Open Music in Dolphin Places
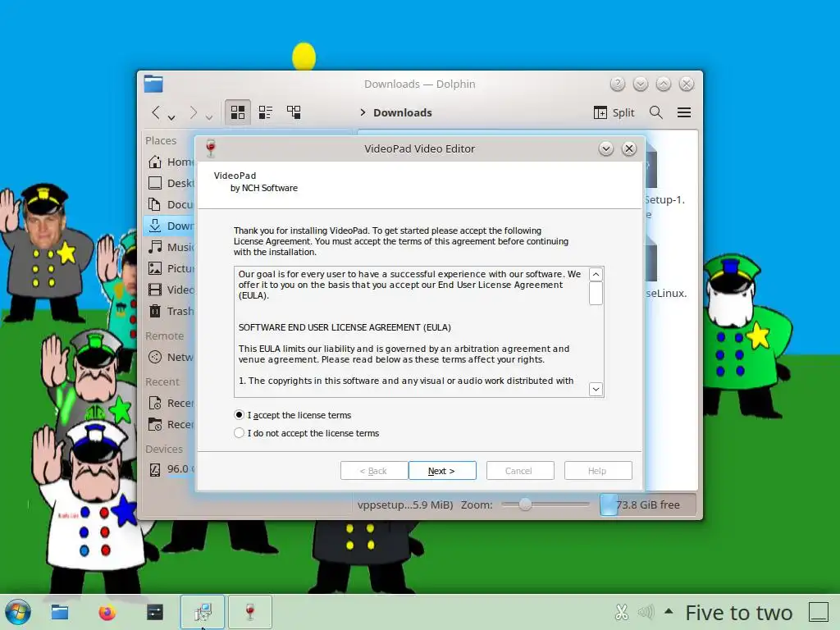The height and width of the screenshot is (630, 840). (x=171, y=247)
